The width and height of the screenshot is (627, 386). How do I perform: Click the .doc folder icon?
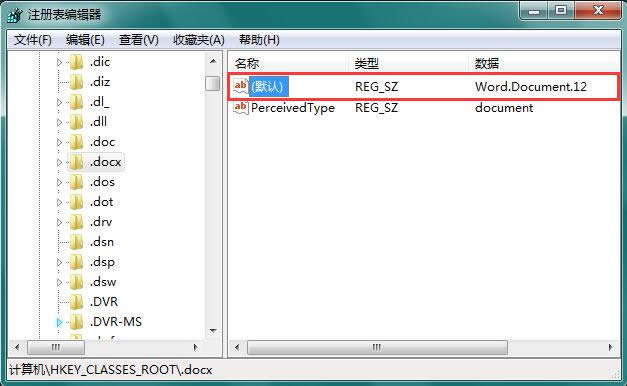pyautogui.click(x=76, y=142)
